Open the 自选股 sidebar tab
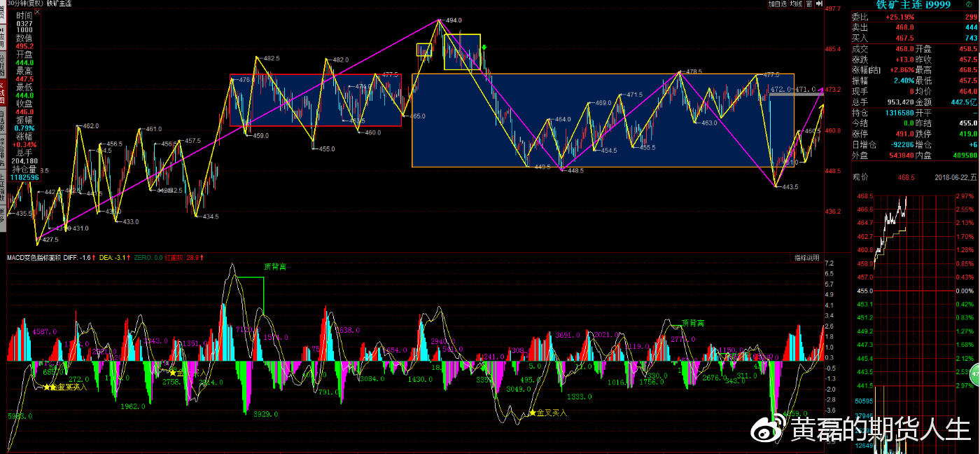980x454 pixels. [x=3, y=121]
